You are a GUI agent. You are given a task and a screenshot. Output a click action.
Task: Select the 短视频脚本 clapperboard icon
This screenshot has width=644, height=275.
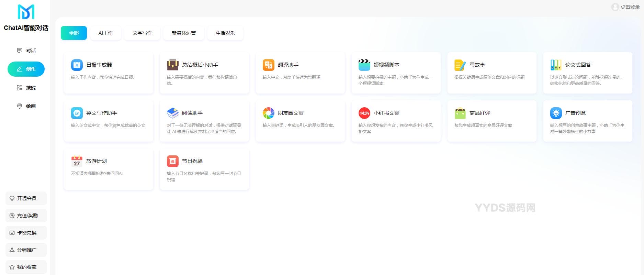[x=364, y=65]
